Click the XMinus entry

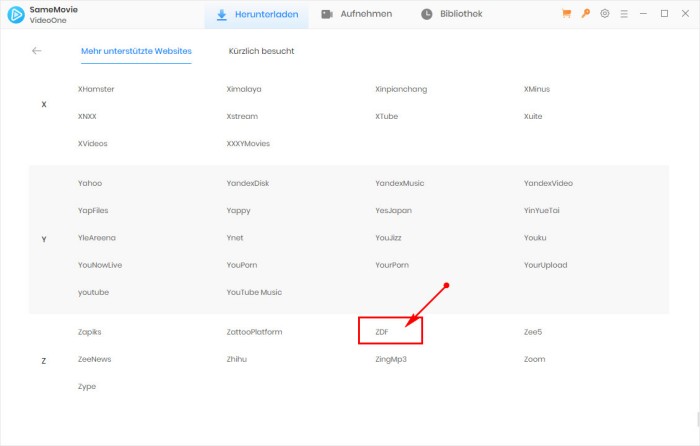tap(537, 89)
